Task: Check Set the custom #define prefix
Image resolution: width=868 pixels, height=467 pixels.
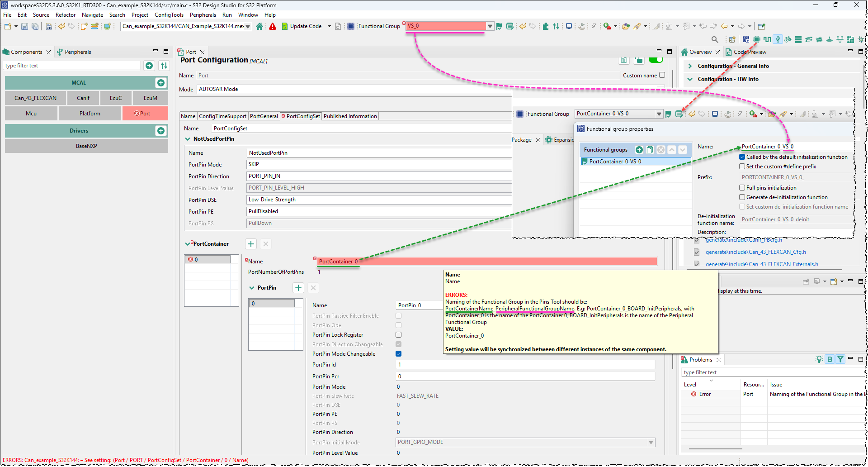Action: point(742,167)
